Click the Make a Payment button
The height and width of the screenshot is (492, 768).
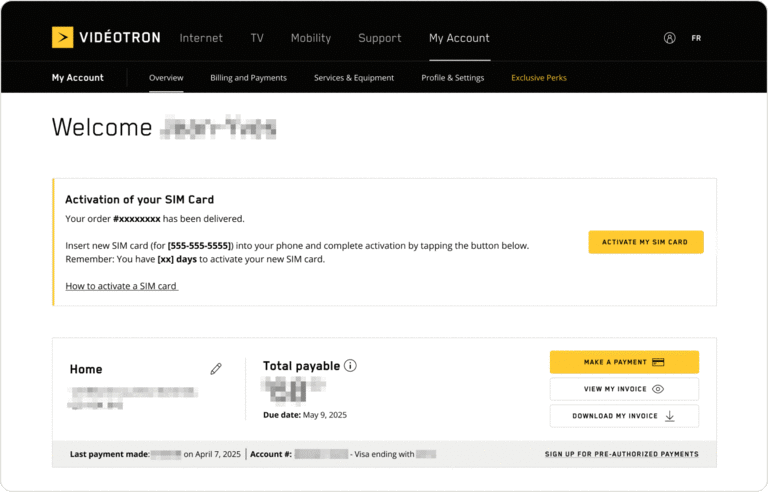(x=624, y=362)
